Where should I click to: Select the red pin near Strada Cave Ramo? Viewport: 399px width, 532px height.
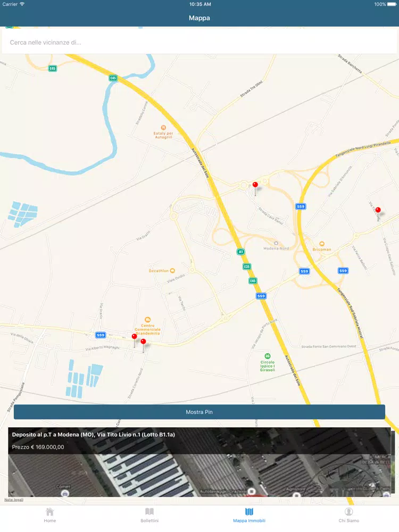click(x=255, y=186)
